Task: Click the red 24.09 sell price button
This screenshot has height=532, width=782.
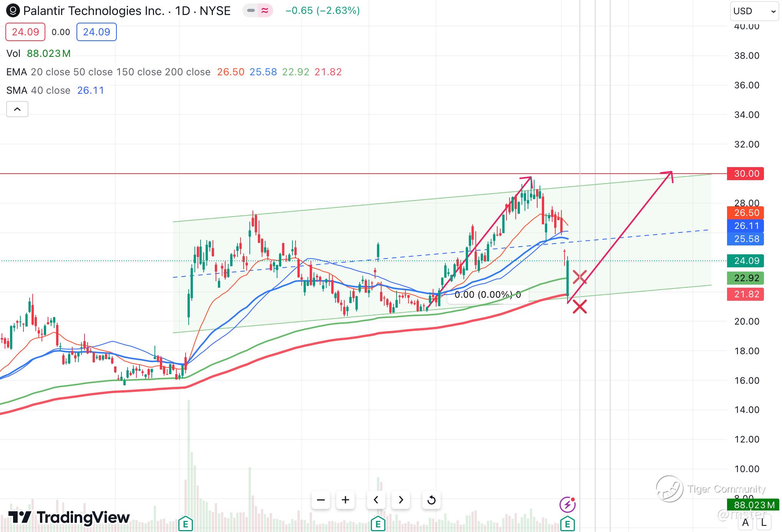Action: [x=25, y=32]
